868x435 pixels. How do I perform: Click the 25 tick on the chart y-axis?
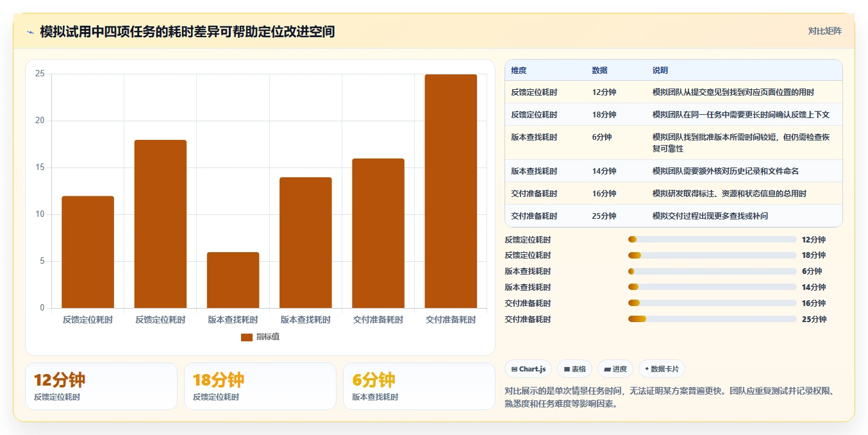(40, 74)
